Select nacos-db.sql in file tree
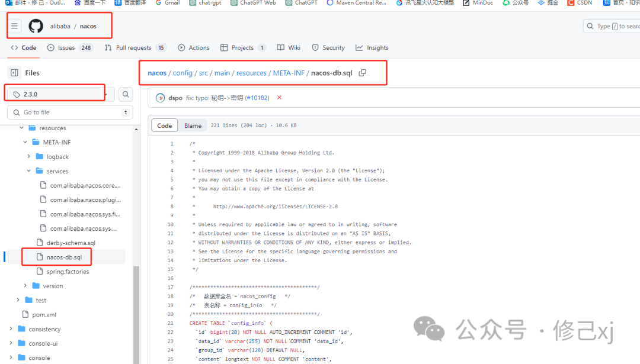 (64, 257)
